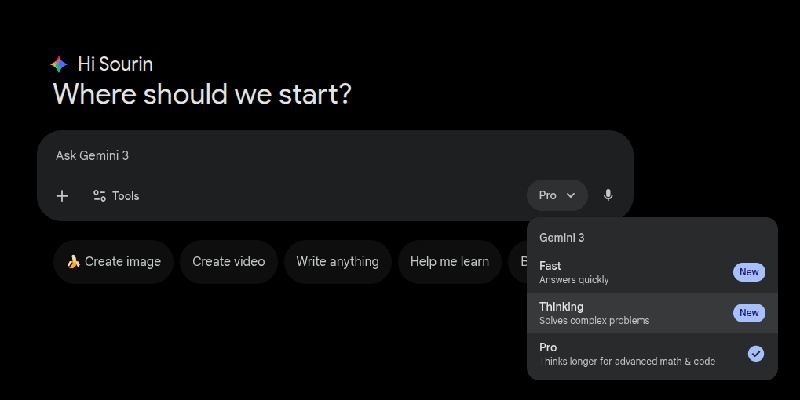Click the plus icon to add files
800x400 pixels.
pos(62,196)
